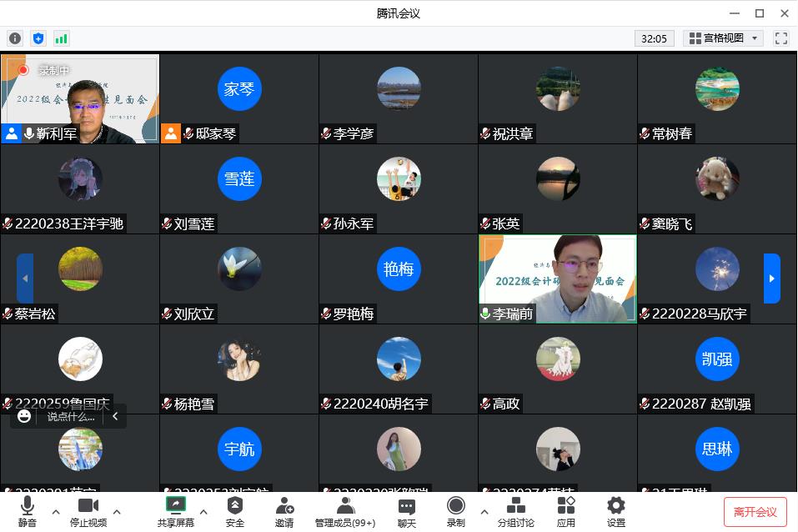Open Breakout Rooms (分组讨论)
This screenshot has width=798, height=532.
(516, 510)
